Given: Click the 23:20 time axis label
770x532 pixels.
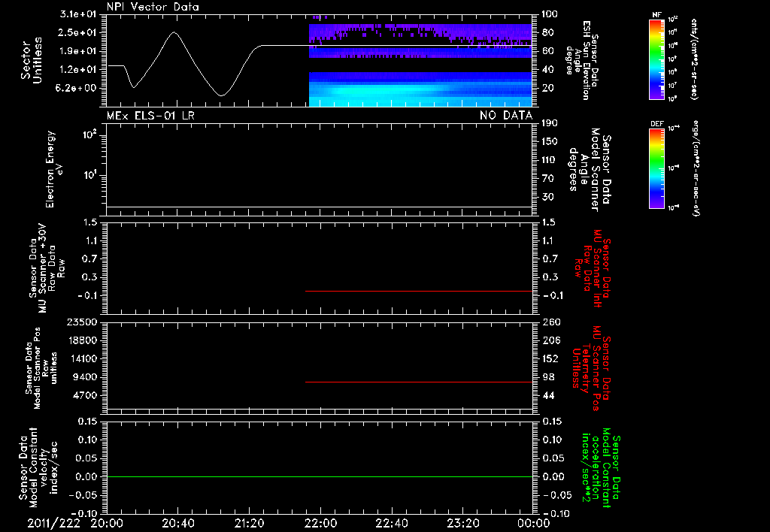Looking at the screenshot, I should [x=462, y=523].
